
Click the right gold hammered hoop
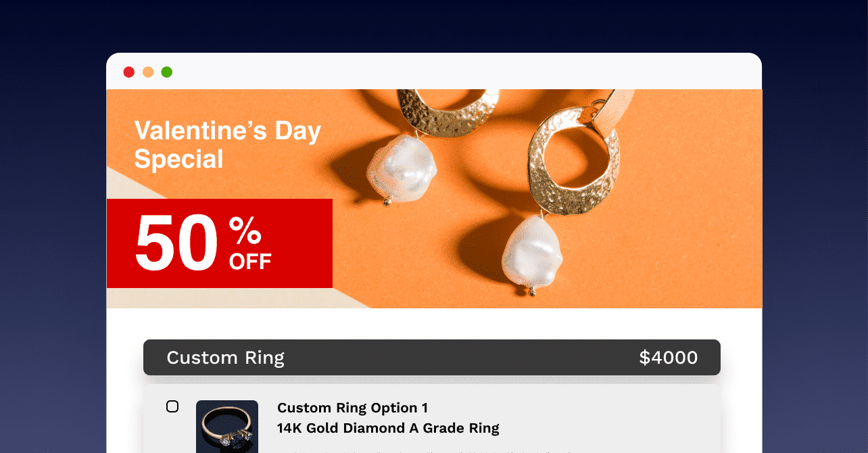point(573,160)
